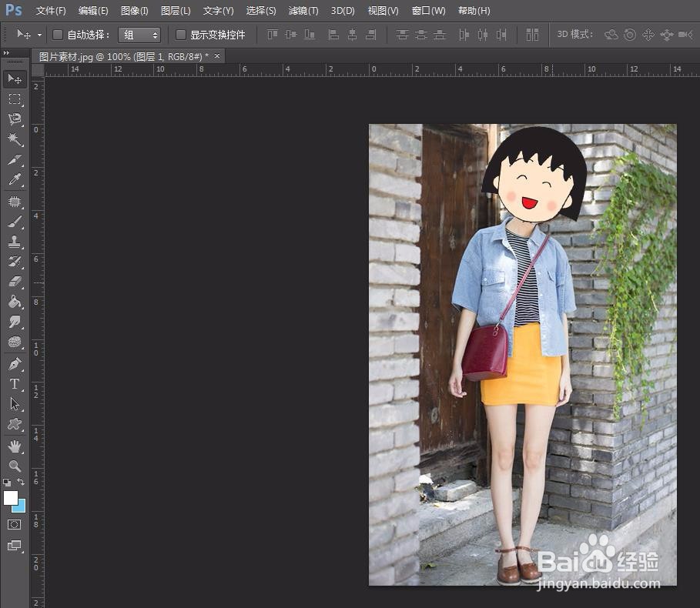Image resolution: width=700 pixels, height=608 pixels.
Task: Open the 选择(S) menu
Action: (261, 11)
